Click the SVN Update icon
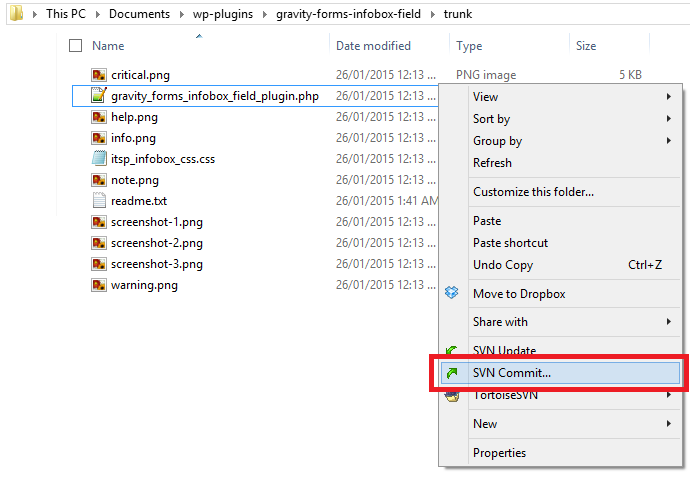The image size is (690, 477). pos(452,351)
